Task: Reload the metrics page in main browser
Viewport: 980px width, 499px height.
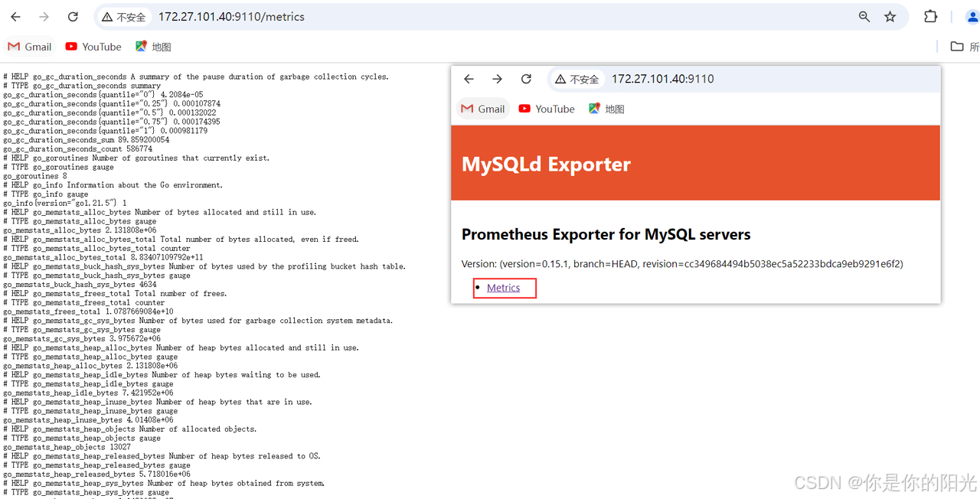Action: (73, 17)
